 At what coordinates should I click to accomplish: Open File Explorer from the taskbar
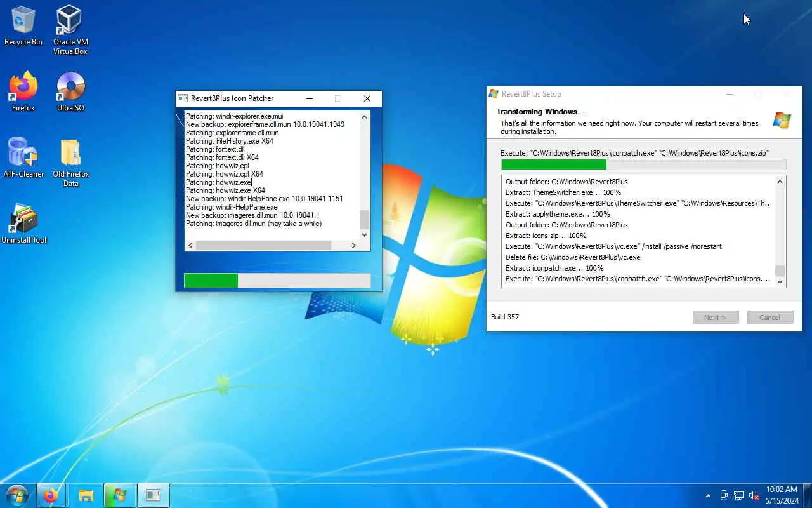[x=86, y=495]
